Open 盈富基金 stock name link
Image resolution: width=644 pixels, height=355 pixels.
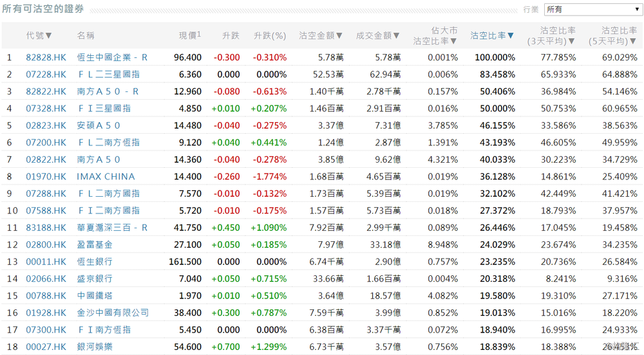click(x=95, y=245)
